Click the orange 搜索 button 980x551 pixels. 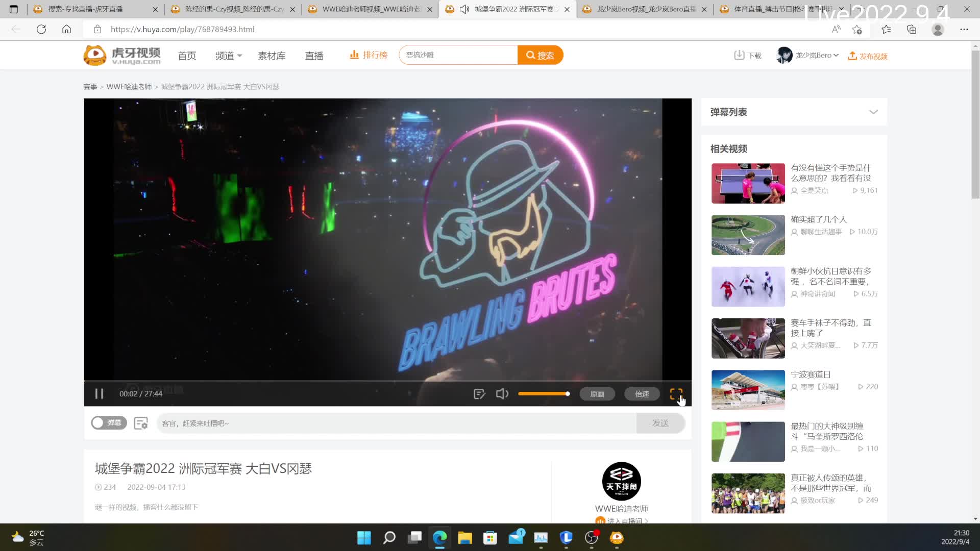tap(540, 55)
